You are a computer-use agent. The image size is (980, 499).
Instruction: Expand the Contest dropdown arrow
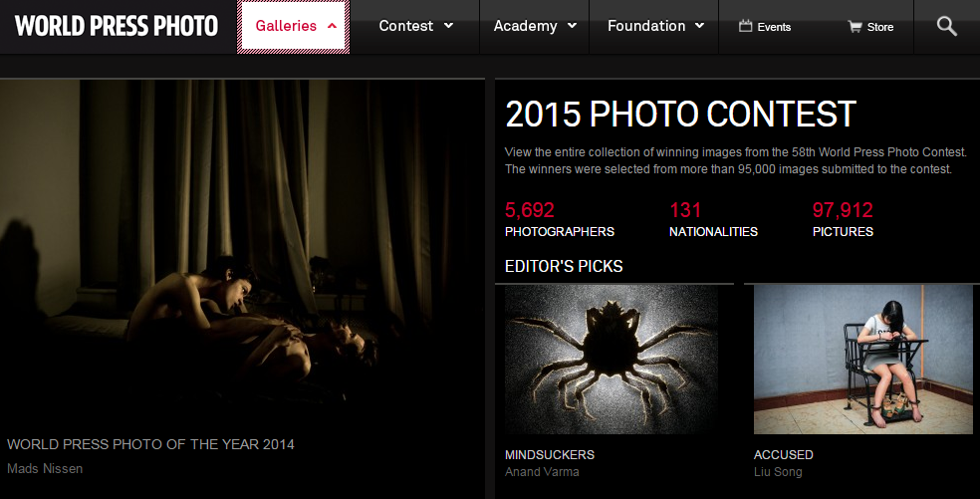click(448, 26)
